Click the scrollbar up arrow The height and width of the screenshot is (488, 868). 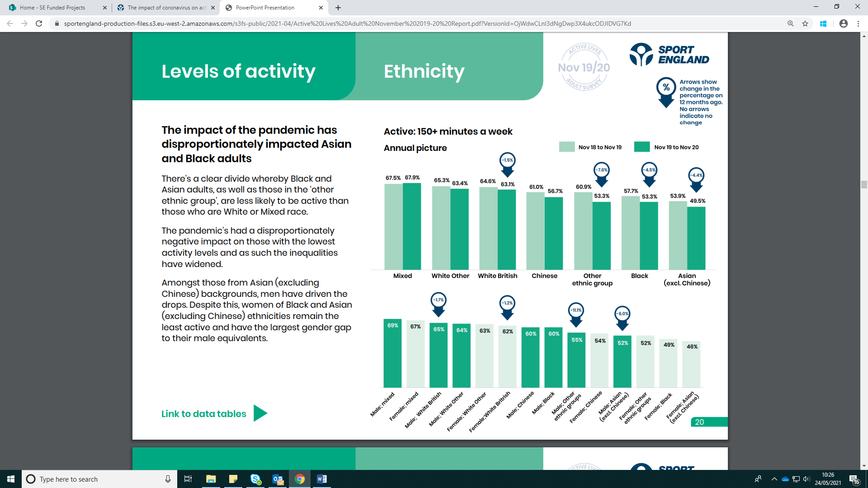click(864, 35)
